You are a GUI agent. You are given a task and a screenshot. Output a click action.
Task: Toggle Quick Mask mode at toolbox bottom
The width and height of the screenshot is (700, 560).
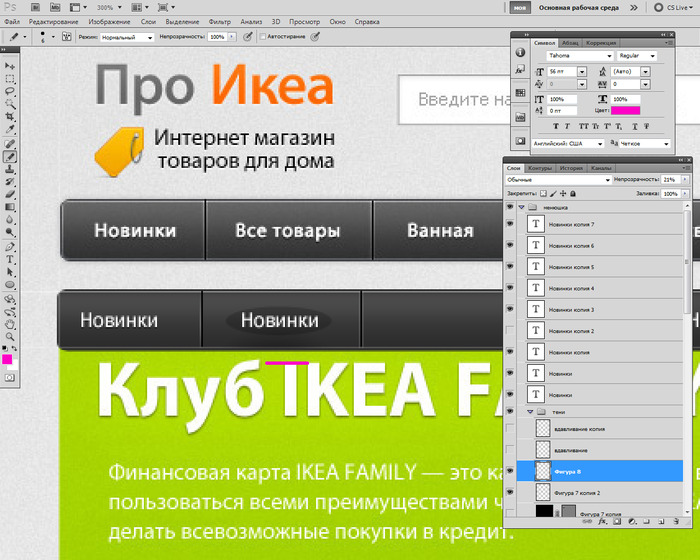coord(9,378)
